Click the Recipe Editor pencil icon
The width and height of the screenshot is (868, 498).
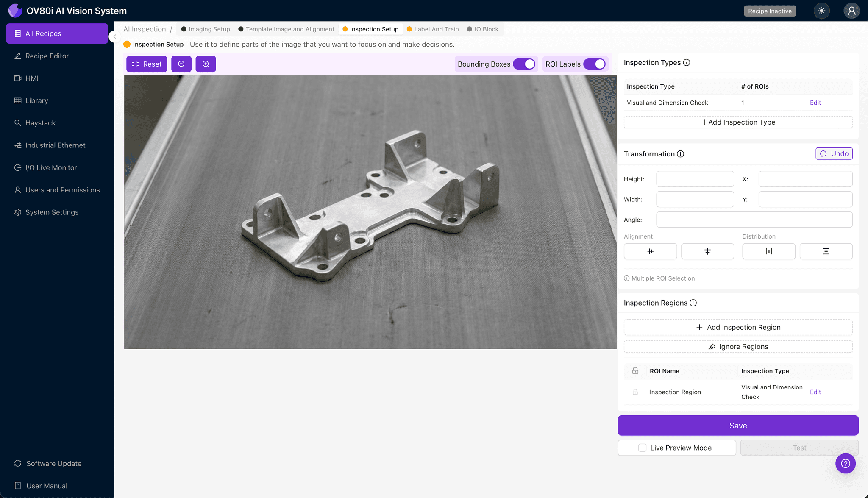click(18, 56)
